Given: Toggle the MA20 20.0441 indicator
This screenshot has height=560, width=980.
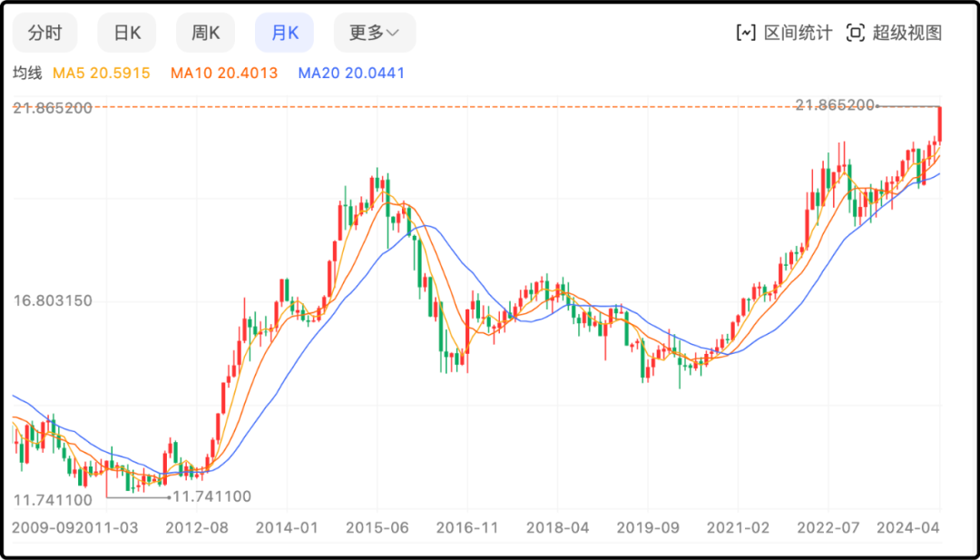Looking at the screenshot, I should [x=351, y=73].
